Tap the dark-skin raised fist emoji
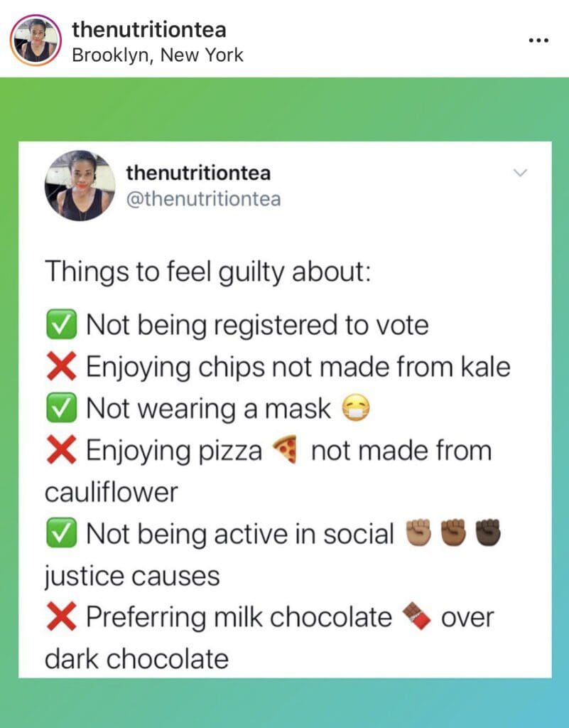Viewport: 569px width, 728px height. [489, 532]
